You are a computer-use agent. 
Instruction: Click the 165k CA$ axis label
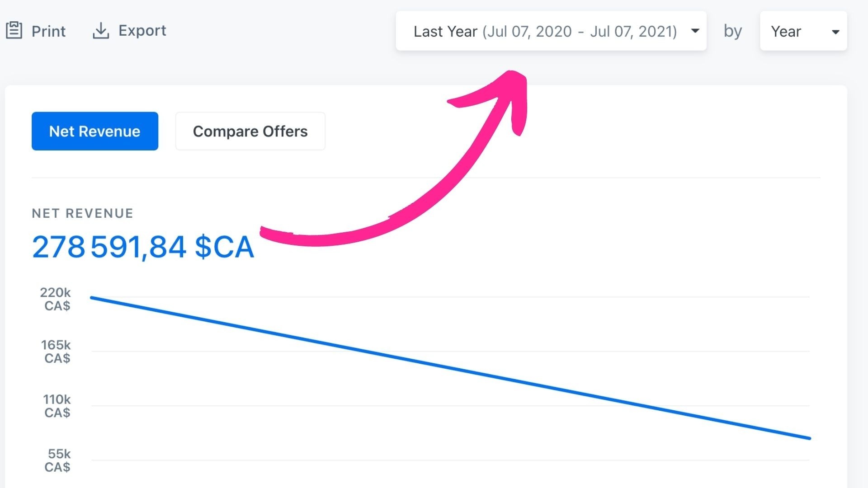[x=56, y=352]
